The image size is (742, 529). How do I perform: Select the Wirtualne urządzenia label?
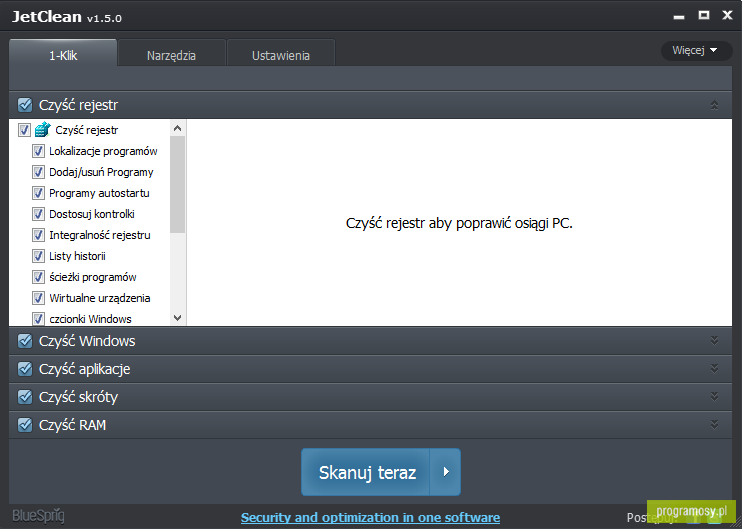100,298
